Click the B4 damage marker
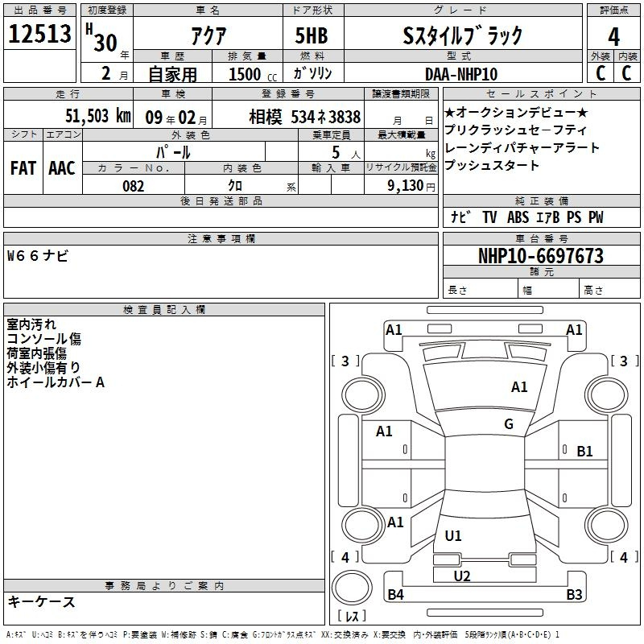This screenshot has height=644, width=644. [x=395, y=595]
